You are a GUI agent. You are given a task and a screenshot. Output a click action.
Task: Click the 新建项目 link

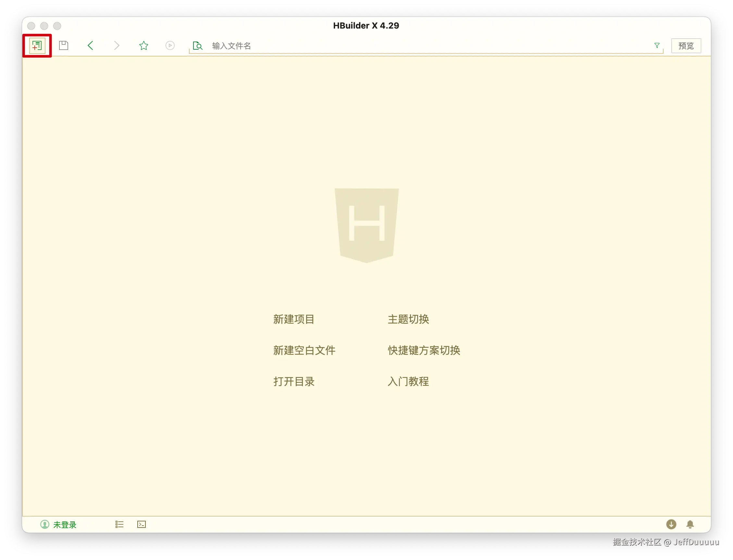(x=293, y=319)
